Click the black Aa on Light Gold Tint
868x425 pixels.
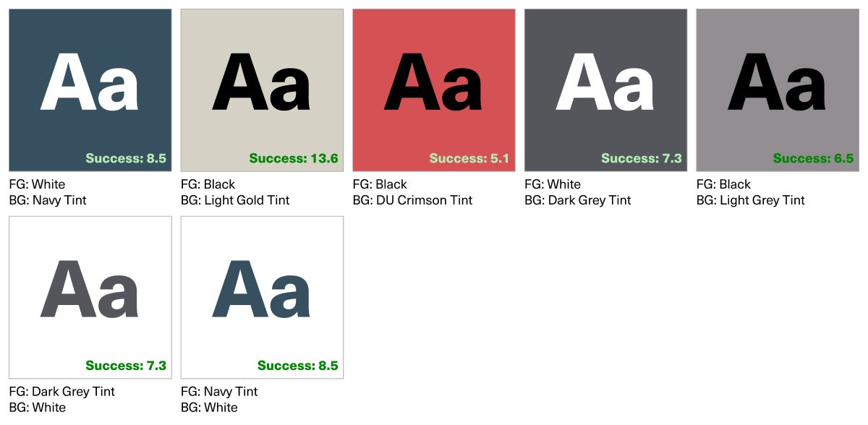[x=262, y=85]
